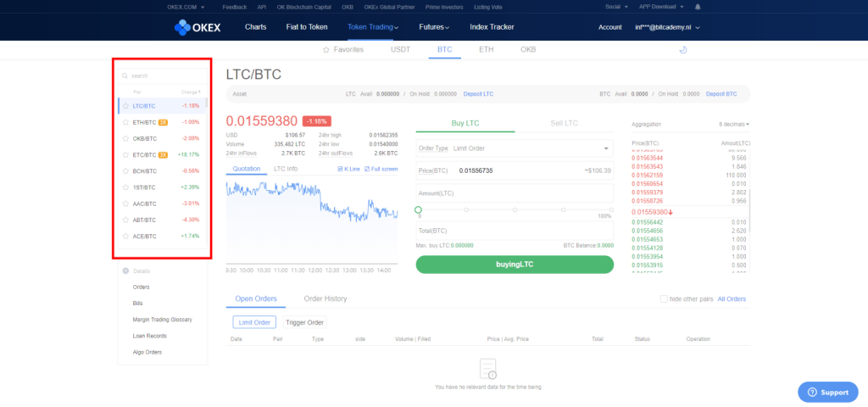The height and width of the screenshot is (407, 868).
Task: Star the AAC/BTC pair
Action: [x=125, y=203]
